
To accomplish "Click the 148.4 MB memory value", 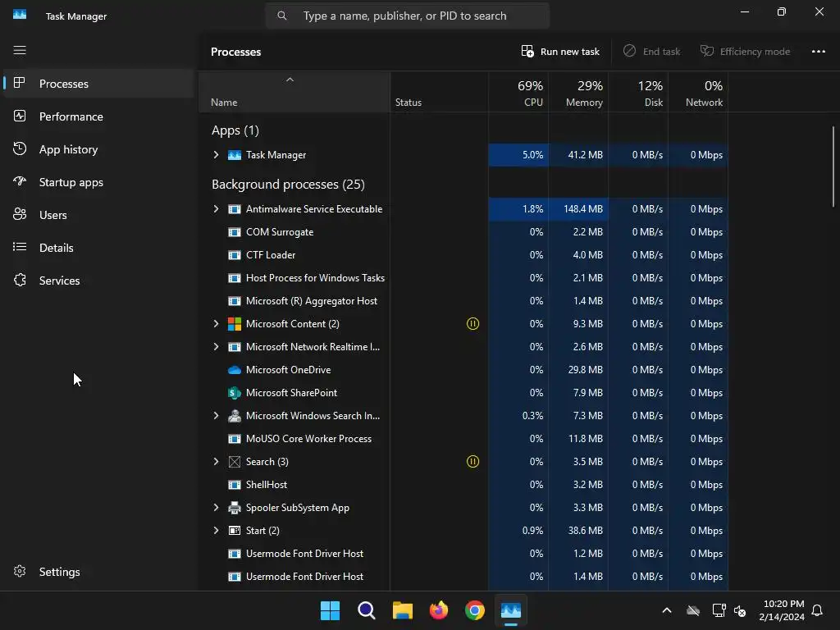I will pyautogui.click(x=583, y=209).
